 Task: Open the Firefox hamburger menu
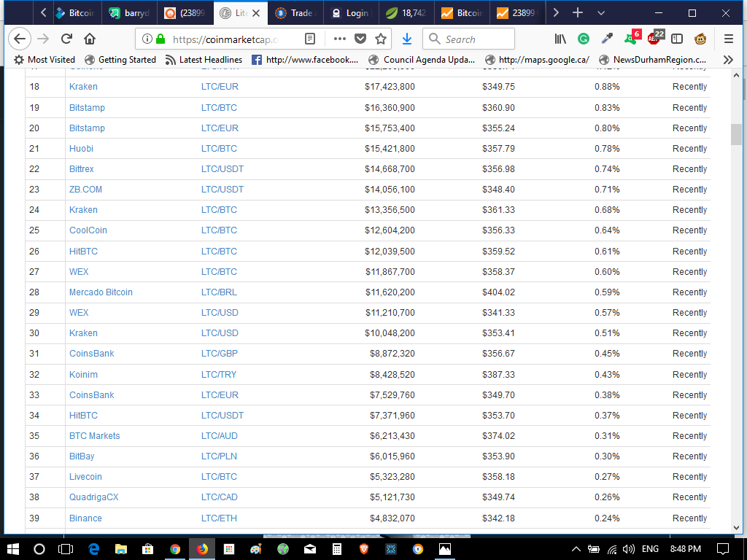coord(729,39)
